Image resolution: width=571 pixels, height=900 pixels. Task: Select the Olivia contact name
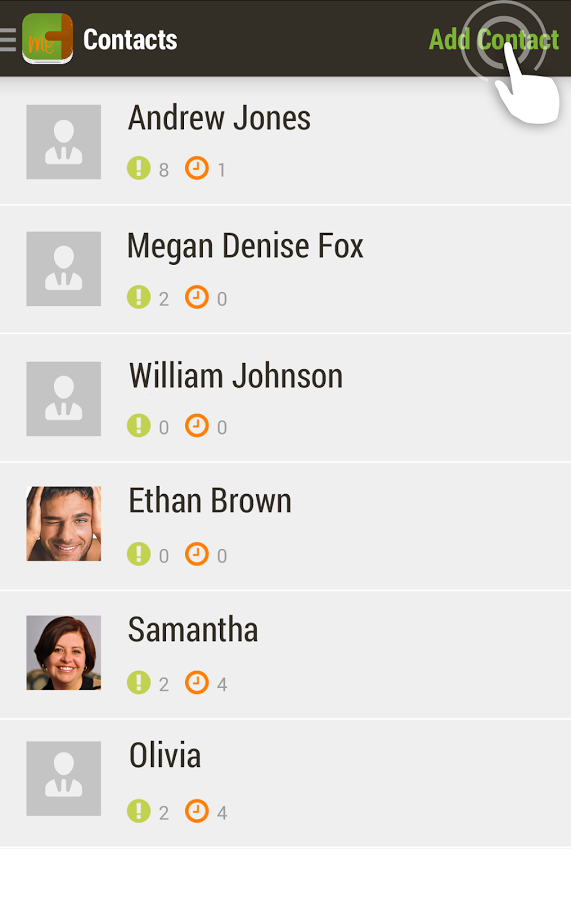(x=165, y=755)
